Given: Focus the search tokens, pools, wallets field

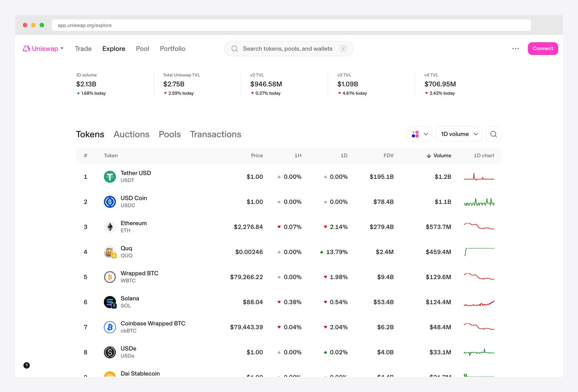Looking at the screenshot, I should point(289,49).
